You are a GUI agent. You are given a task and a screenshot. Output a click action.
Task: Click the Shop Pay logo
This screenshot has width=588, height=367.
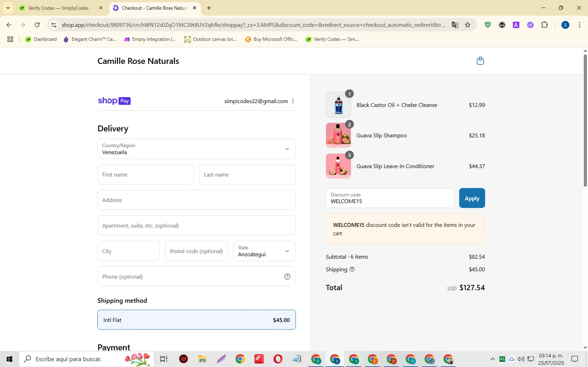(x=114, y=101)
